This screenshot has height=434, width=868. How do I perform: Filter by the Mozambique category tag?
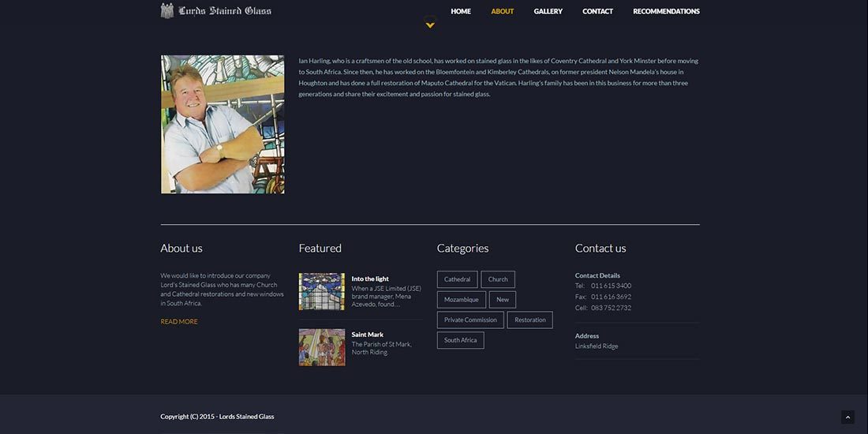(x=461, y=300)
